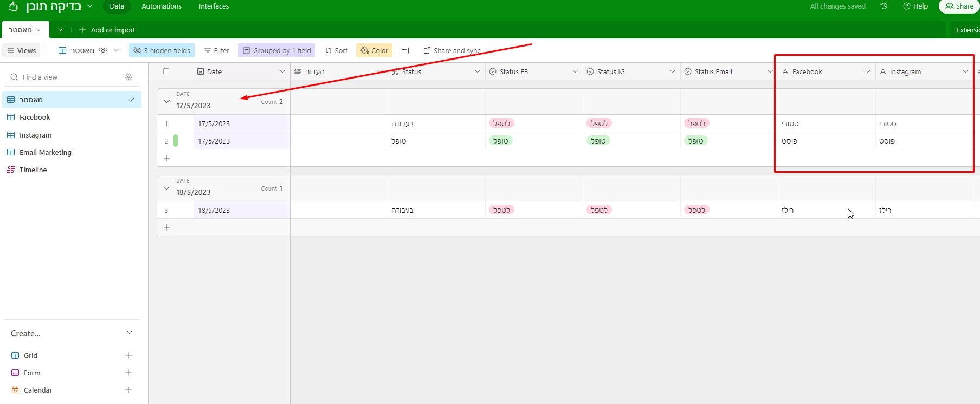Open the Help menu
980x404 pixels.
915,6
